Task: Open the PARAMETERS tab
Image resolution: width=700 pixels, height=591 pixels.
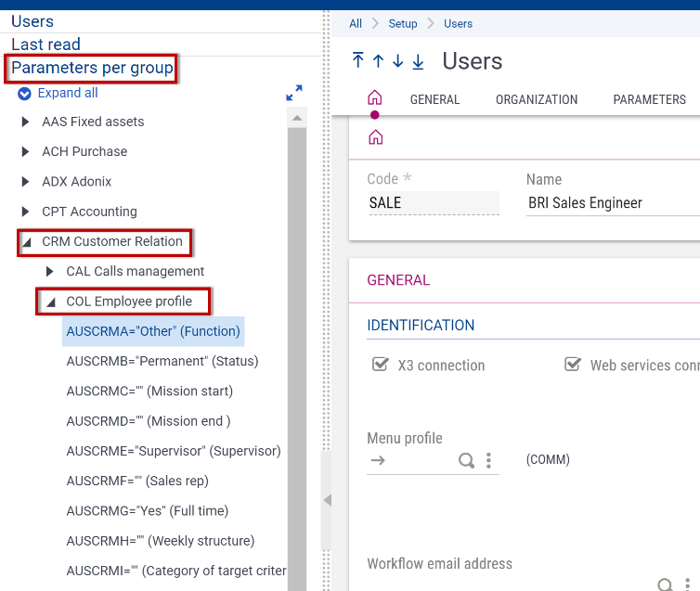Action: 649,99
